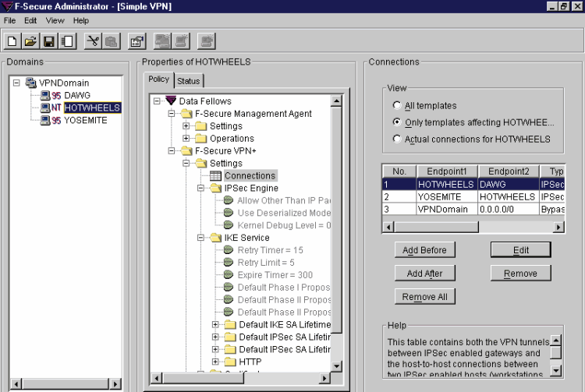Click the VPNDomain network icon
Image resolution: width=585 pixels, height=392 pixels.
tap(30, 83)
